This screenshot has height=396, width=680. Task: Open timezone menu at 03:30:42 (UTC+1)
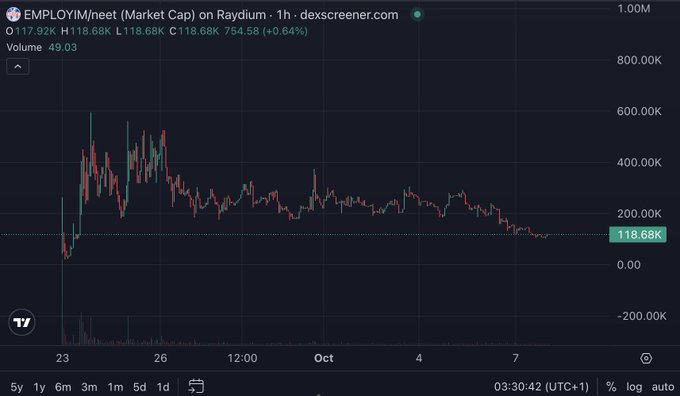[541, 386]
